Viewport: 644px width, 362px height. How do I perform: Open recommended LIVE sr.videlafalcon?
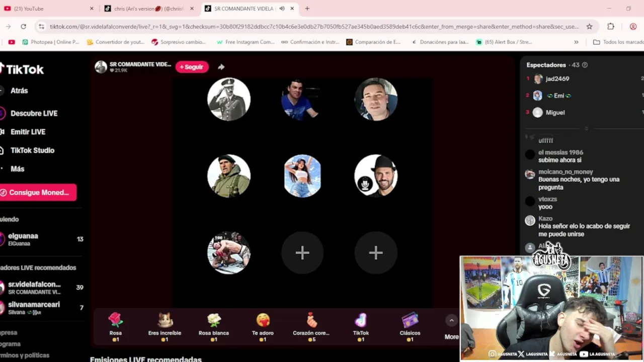(41, 288)
